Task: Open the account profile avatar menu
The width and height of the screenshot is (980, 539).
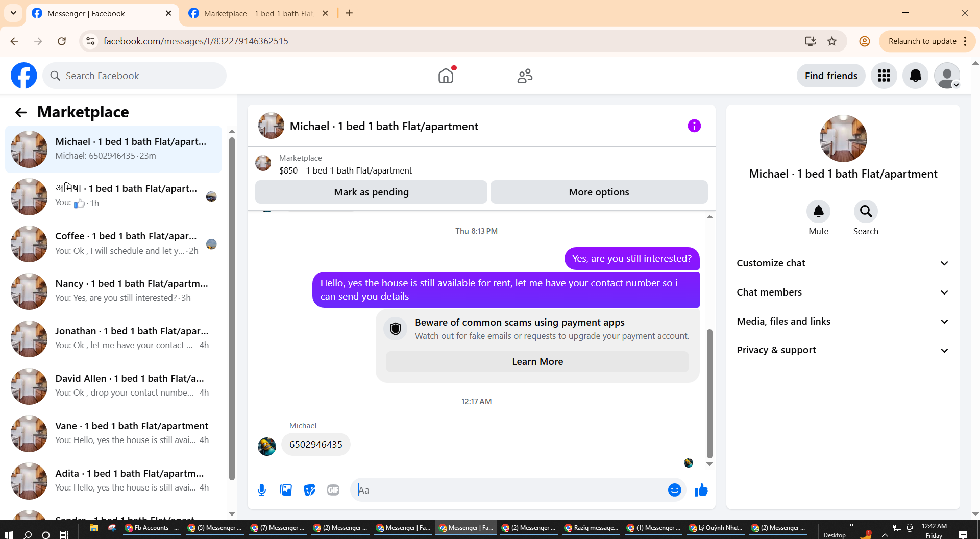Action: [947, 76]
